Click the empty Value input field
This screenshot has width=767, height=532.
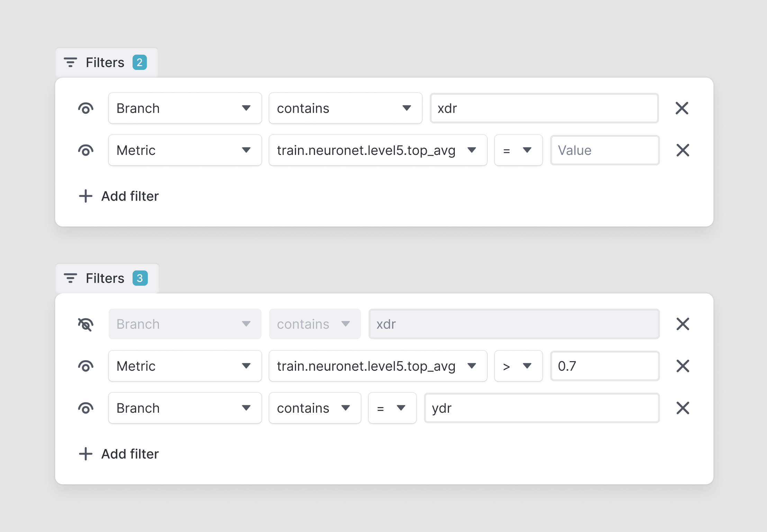coord(604,150)
